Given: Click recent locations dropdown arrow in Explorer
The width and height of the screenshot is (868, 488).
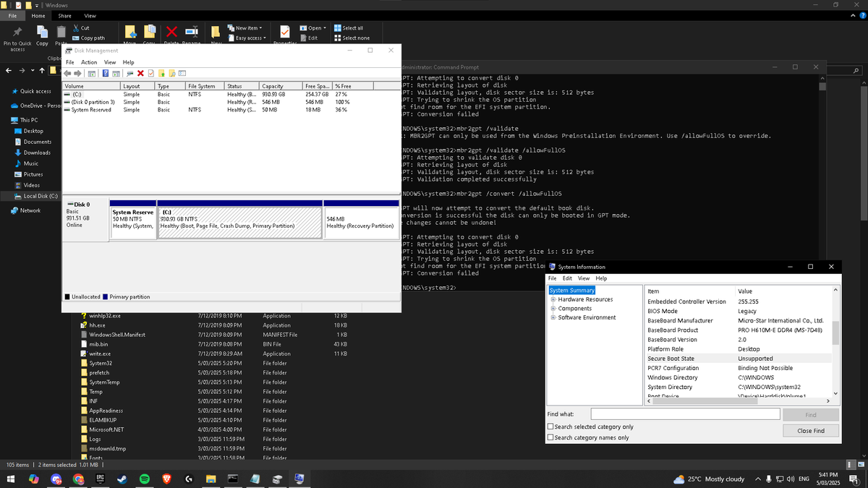Looking at the screenshot, I should pos(33,71).
